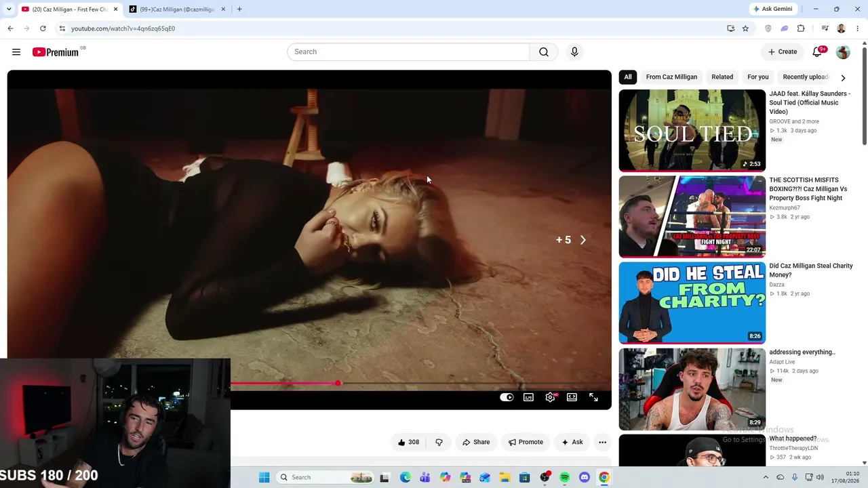Show hidden system tray icons

pyautogui.click(x=766, y=477)
